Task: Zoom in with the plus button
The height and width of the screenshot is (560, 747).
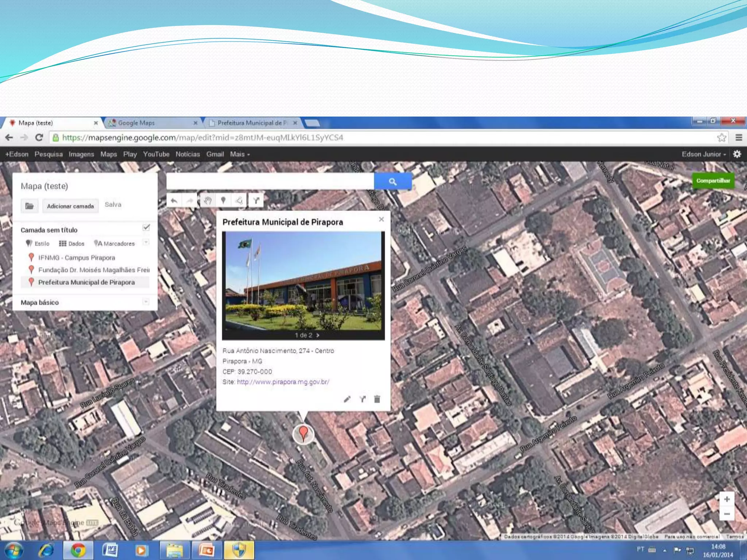Action: (727, 499)
